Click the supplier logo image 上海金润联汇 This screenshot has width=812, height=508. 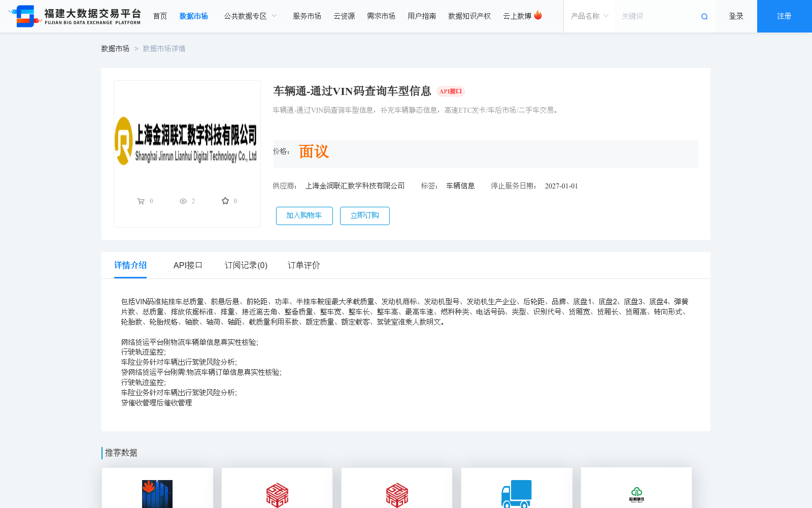click(x=186, y=141)
